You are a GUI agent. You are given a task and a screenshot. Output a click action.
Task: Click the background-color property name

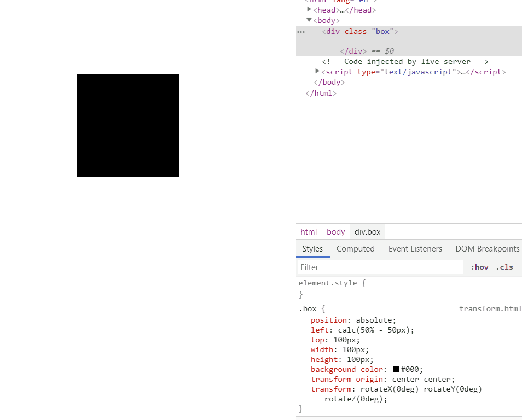346,369
